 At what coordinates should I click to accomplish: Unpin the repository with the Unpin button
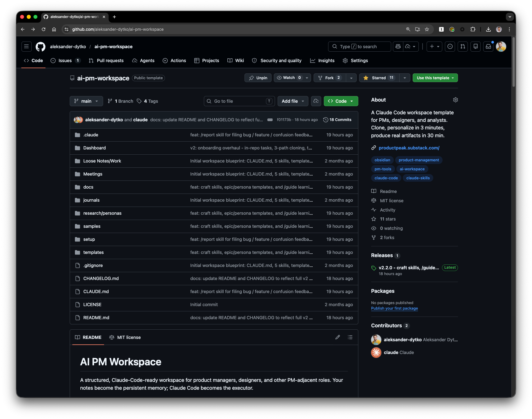point(258,78)
